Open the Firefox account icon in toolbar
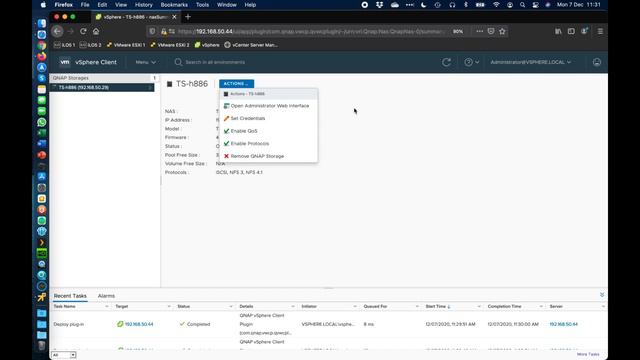 pyautogui.click(x=584, y=31)
